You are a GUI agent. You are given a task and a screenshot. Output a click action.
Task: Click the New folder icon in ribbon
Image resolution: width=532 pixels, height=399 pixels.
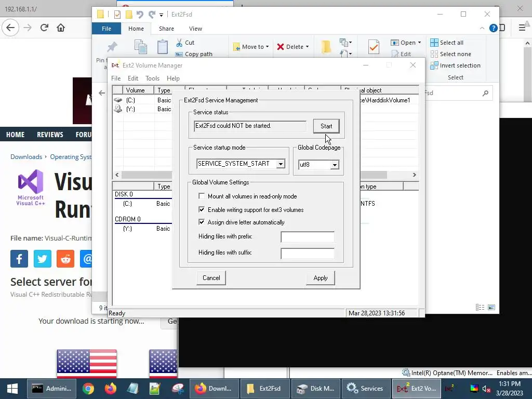326,47
